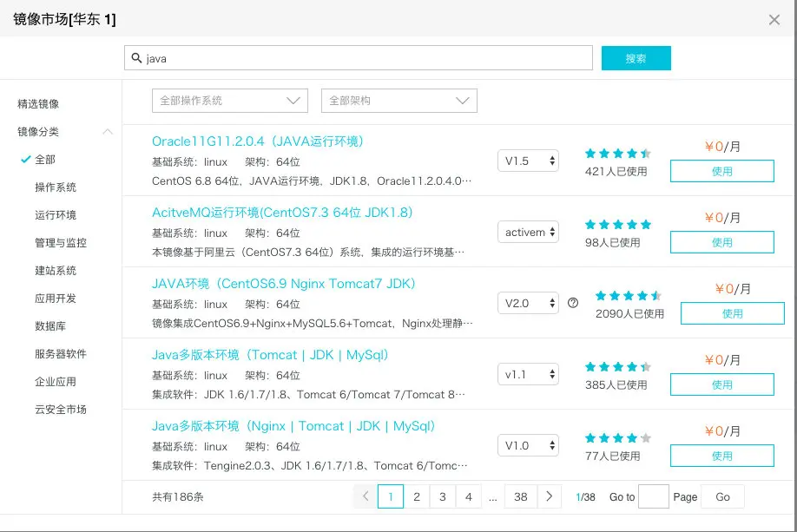Click the checkmark next to 全部

(25, 160)
